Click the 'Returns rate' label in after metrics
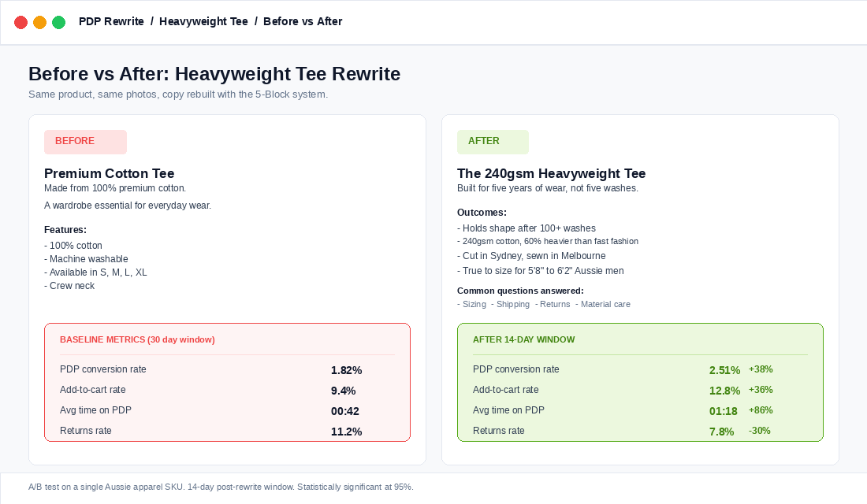This screenshot has height=504, width=867. tap(499, 431)
